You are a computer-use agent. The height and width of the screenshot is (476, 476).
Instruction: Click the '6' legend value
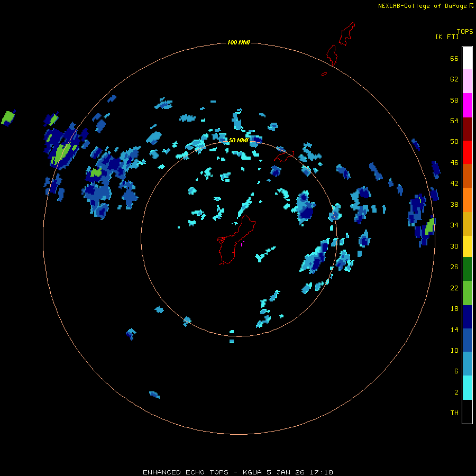tap(456, 371)
